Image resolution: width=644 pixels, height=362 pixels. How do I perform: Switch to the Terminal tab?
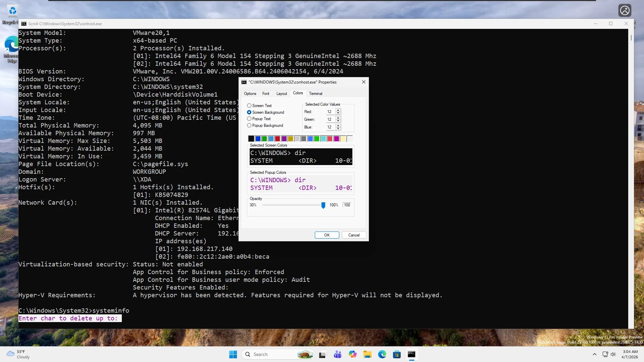[x=315, y=93]
